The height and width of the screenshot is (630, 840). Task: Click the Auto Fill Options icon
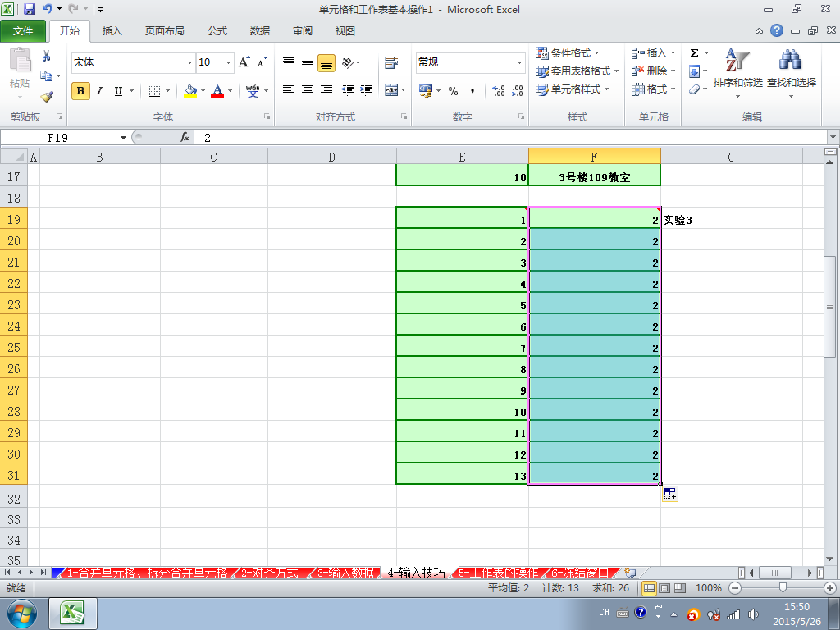point(669,493)
